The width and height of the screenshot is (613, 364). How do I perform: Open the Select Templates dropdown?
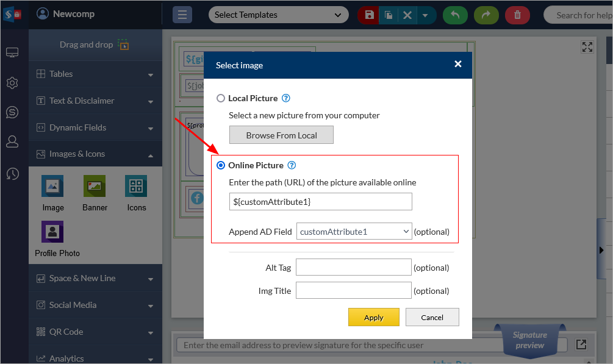[x=278, y=15]
